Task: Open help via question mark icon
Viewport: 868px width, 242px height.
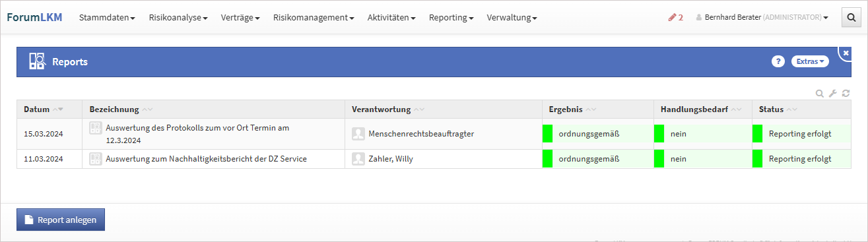Action: pyautogui.click(x=778, y=61)
